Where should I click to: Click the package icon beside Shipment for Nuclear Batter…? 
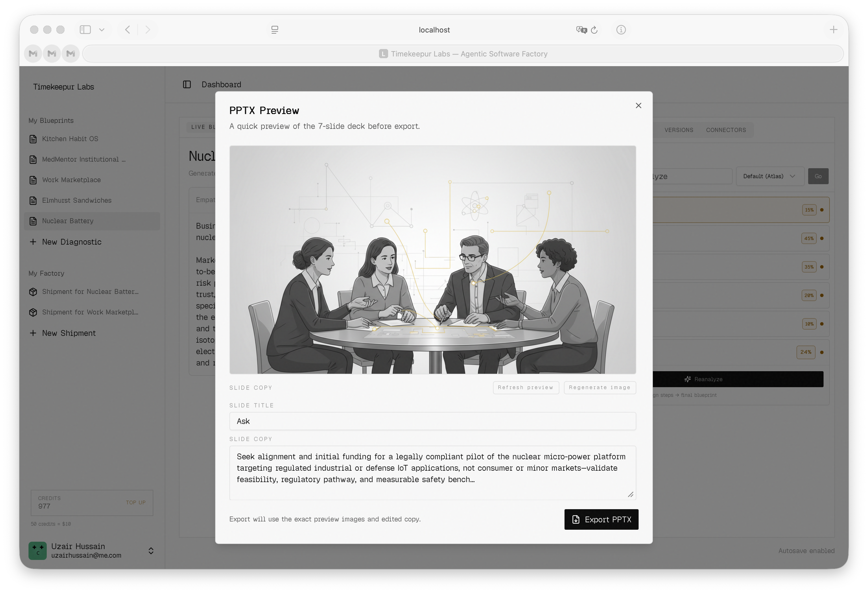(x=33, y=292)
